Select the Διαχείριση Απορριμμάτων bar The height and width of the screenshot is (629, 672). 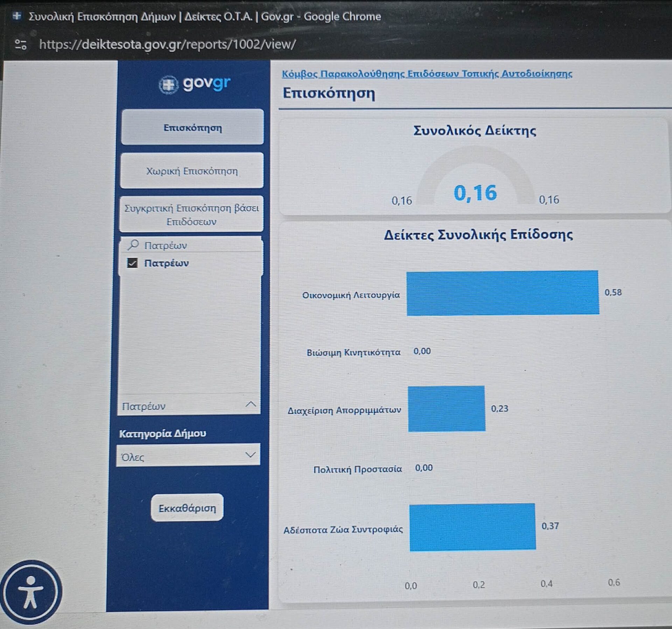[x=446, y=408]
